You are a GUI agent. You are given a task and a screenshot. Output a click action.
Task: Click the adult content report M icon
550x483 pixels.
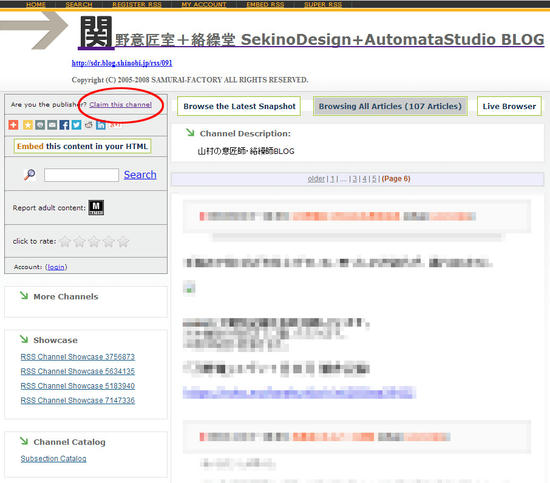coord(96,207)
